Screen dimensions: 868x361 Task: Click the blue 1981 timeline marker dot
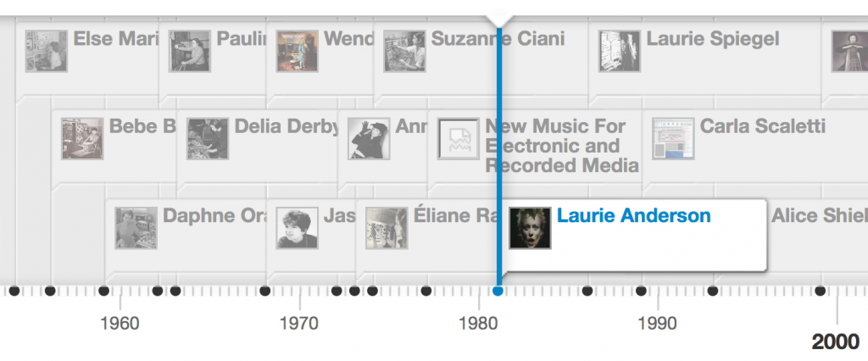click(x=498, y=292)
